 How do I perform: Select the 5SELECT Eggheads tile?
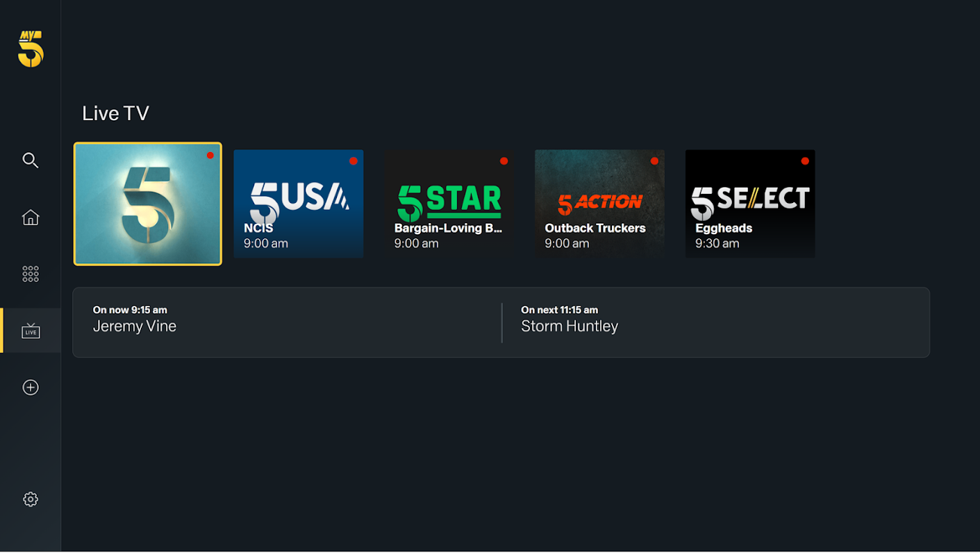click(750, 204)
